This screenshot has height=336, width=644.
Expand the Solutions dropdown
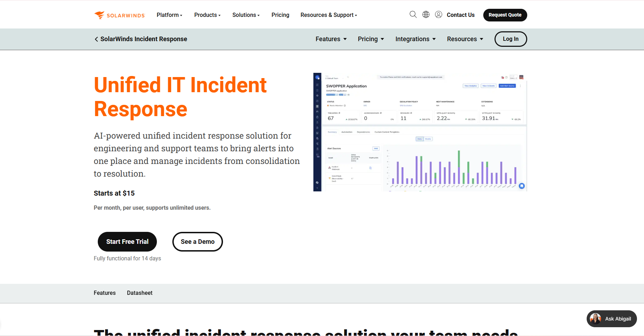click(246, 15)
